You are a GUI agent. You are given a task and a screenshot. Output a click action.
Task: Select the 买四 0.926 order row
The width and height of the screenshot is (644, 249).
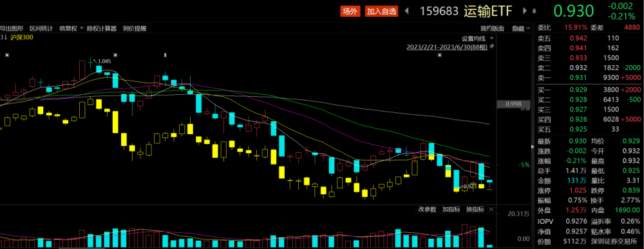pyautogui.click(x=589, y=119)
